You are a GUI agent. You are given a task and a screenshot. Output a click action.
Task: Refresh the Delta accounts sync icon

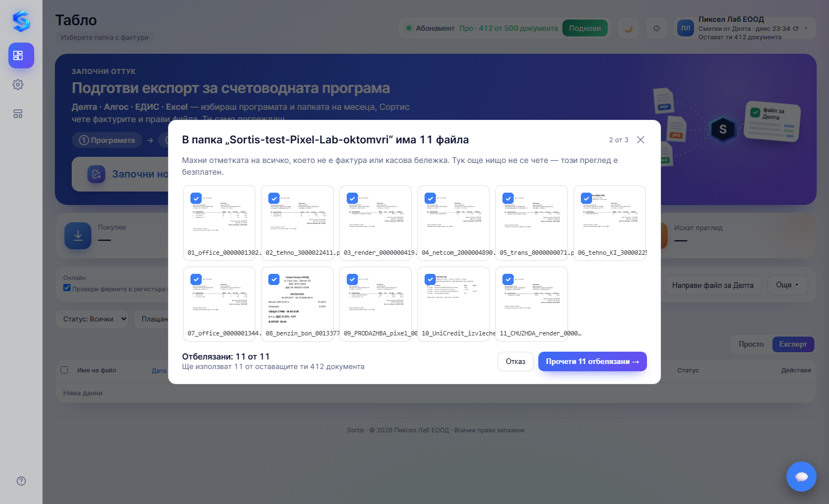(795, 29)
